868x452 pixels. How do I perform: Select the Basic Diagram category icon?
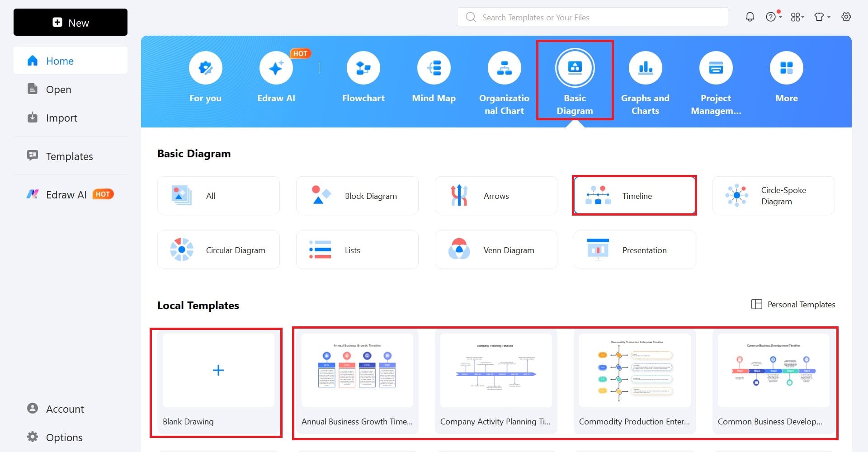(575, 68)
